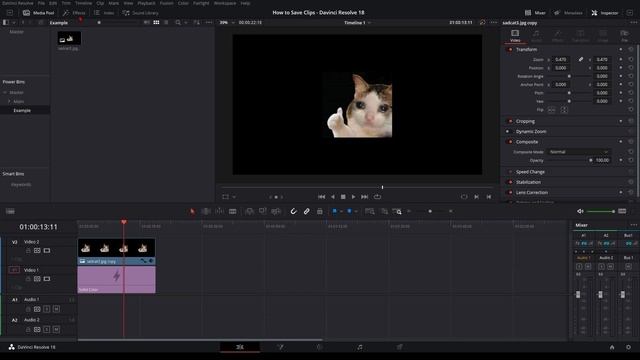Switch media pool to thumbnail view

tap(156, 22)
